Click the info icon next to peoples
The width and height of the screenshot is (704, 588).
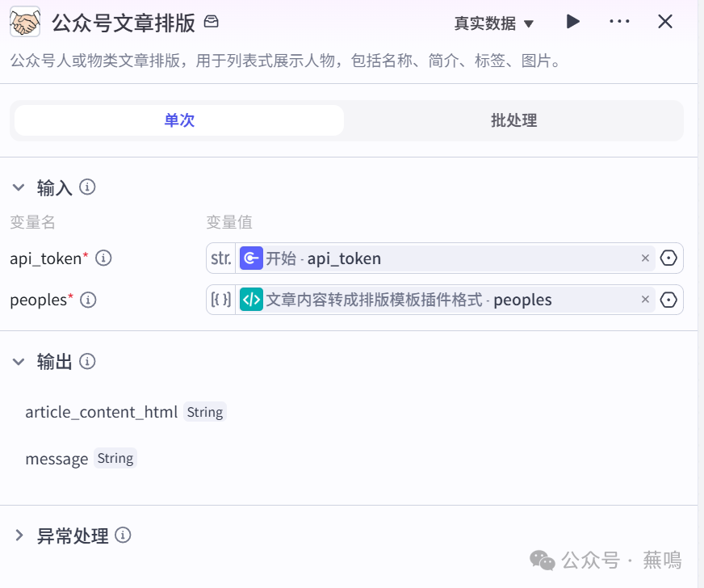[88, 300]
